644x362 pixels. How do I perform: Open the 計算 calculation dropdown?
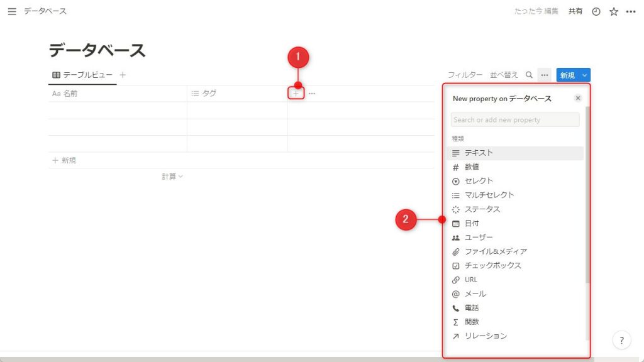pos(172,177)
